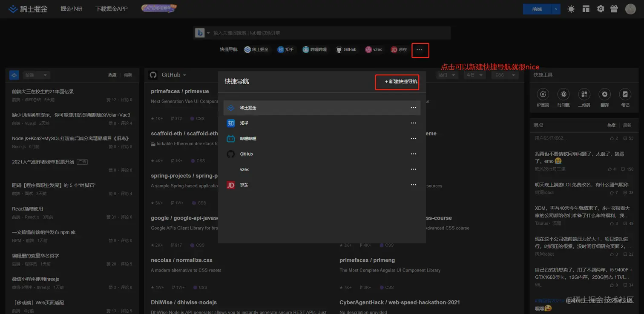644x314 pixels.
Task: Switch left article panel to 热度 sorting
Action: tap(112, 75)
